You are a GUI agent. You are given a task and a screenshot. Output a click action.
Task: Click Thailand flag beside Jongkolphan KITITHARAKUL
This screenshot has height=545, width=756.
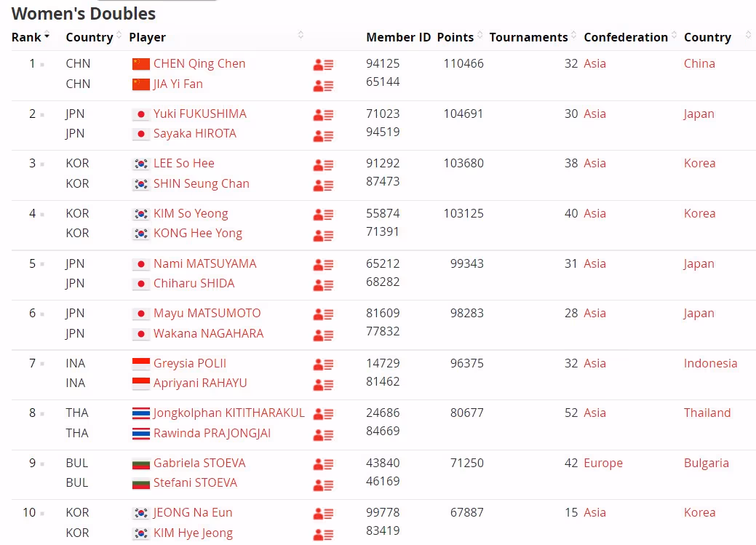pyautogui.click(x=140, y=413)
